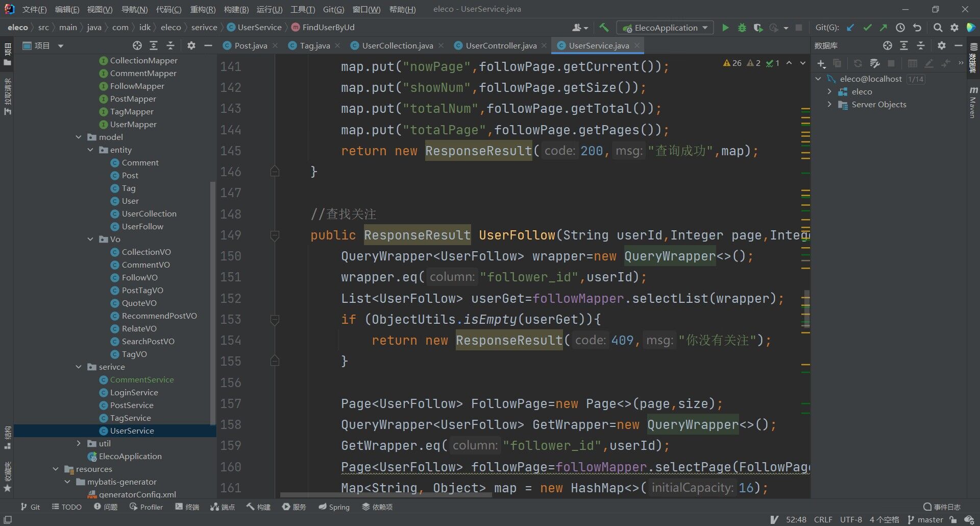980x526 pixels.
Task: Open database panel settings gear
Action: tap(942, 45)
